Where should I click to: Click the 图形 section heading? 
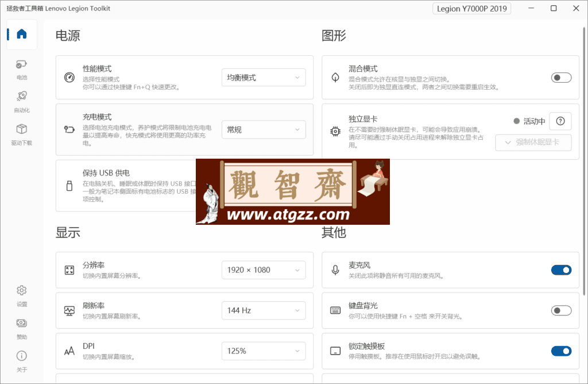[334, 36]
